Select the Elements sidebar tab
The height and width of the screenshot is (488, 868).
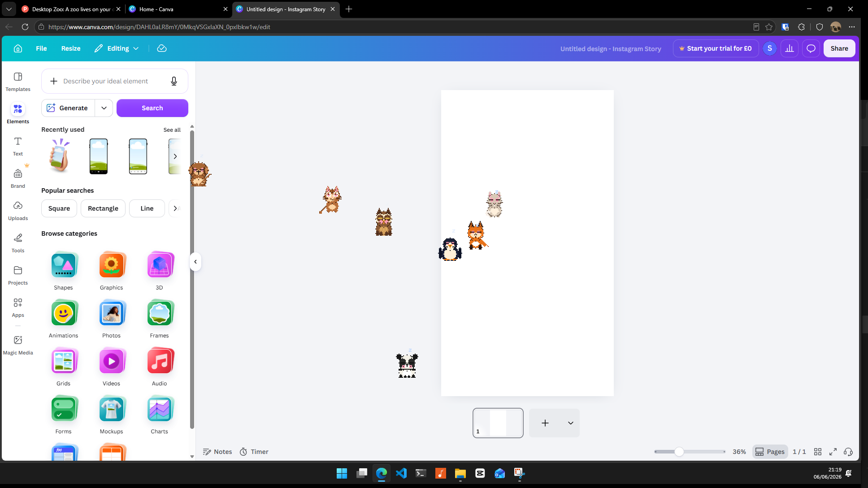click(18, 114)
